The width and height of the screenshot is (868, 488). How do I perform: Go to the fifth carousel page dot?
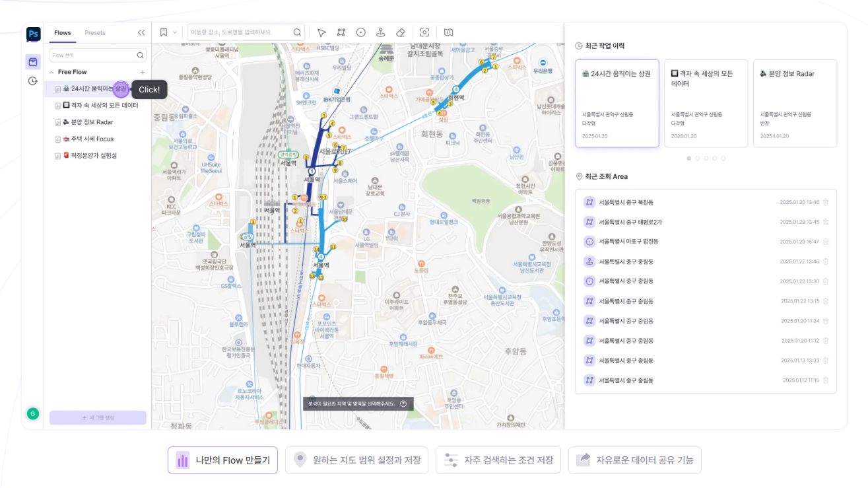723,158
